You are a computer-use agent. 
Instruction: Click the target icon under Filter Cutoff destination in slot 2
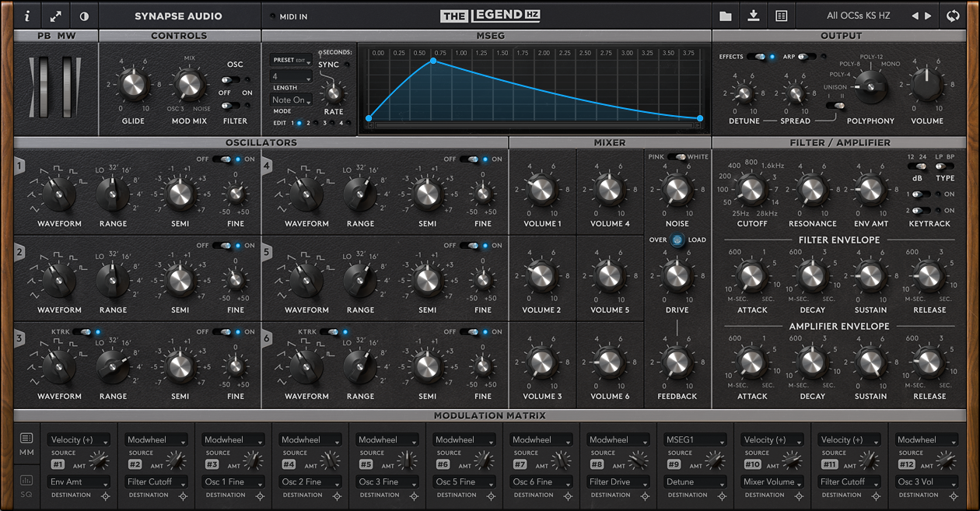183,495
